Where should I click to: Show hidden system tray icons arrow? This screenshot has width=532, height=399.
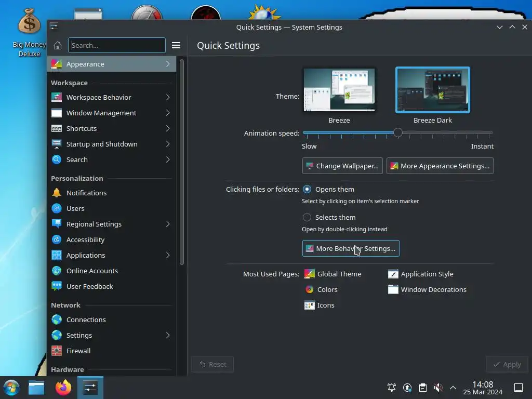pyautogui.click(x=453, y=388)
